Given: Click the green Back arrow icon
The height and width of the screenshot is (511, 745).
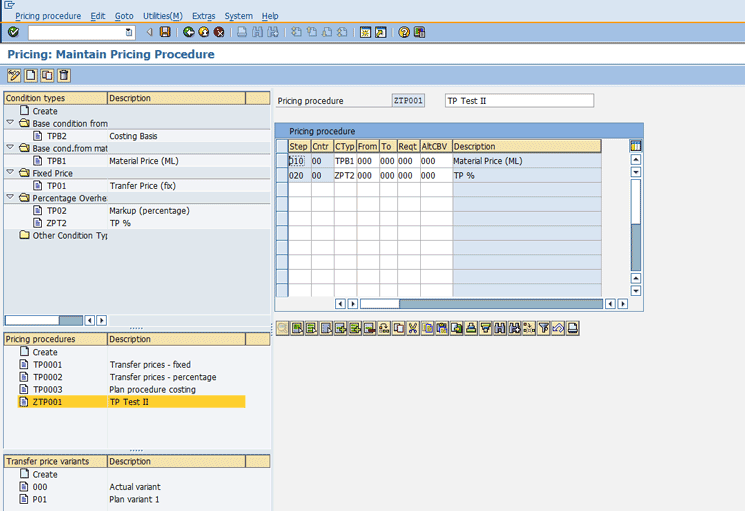Looking at the screenshot, I should [189, 32].
